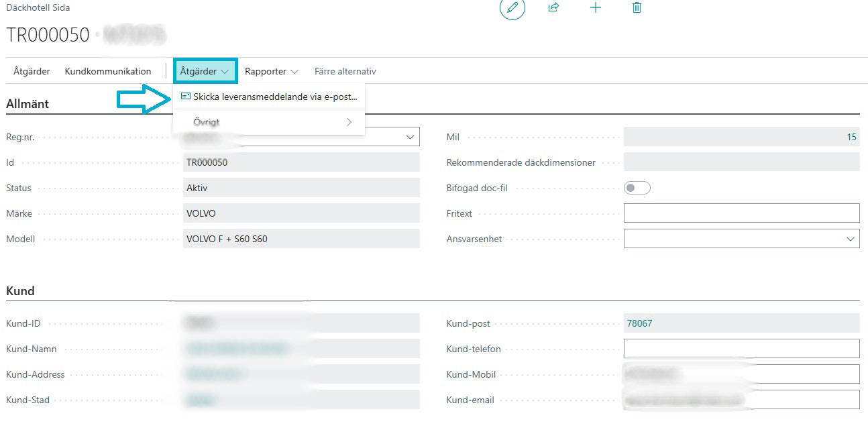868x436 pixels.
Task: Toggle the Bifogad doc-fil switch
Action: click(637, 188)
